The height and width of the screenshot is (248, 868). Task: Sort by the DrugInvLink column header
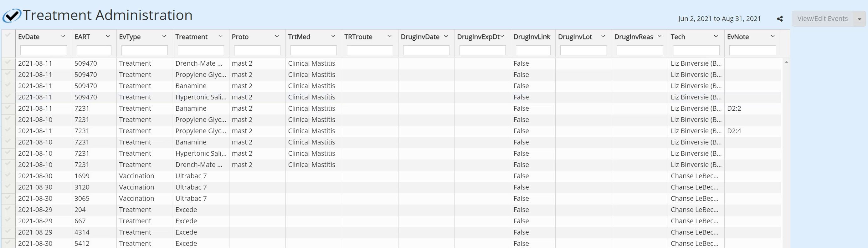click(532, 37)
